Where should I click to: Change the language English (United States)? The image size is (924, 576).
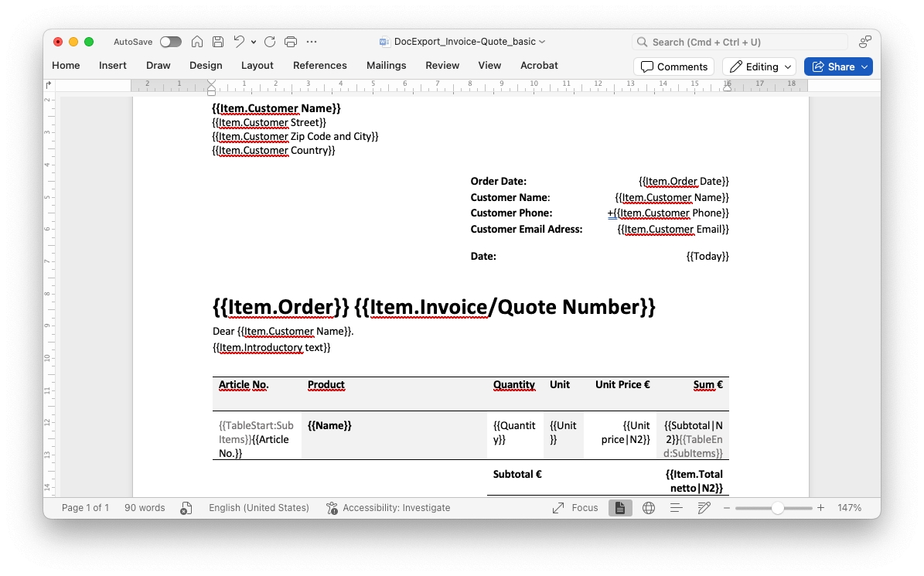259,508
